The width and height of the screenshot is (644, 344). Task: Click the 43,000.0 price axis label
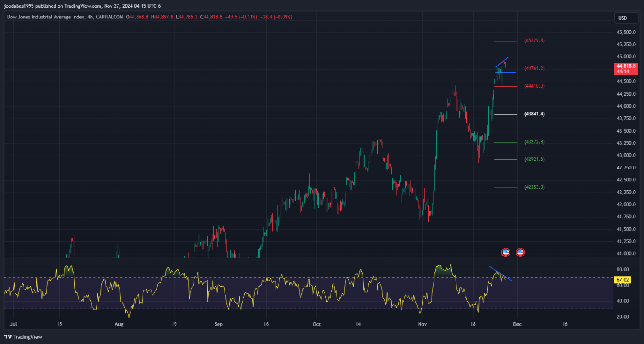pos(626,155)
